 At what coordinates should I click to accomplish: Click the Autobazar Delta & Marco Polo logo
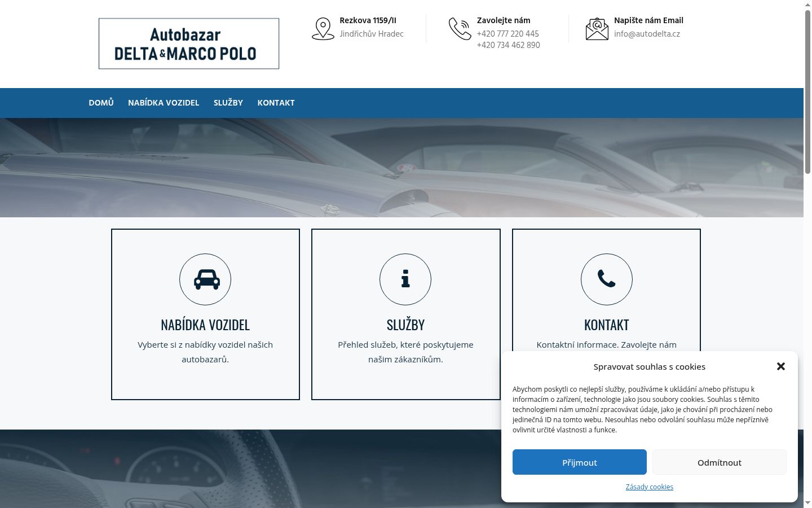point(189,43)
